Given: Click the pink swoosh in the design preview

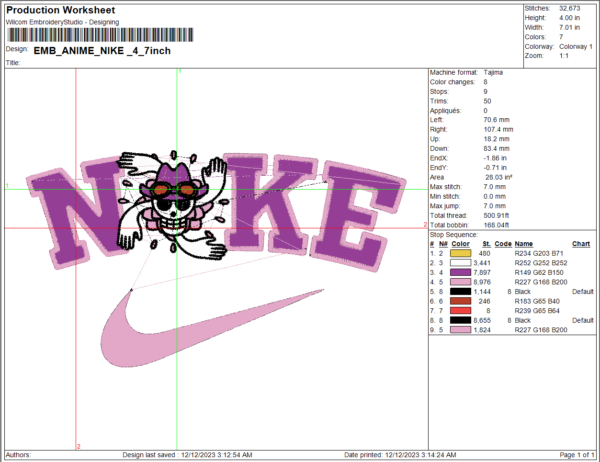Looking at the screenshot, I should tap(213, 328).
